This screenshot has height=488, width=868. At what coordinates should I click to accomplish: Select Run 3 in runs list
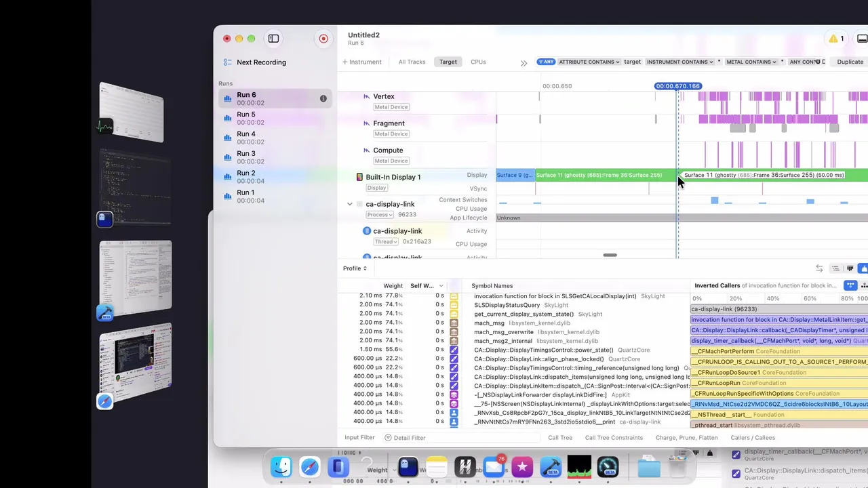275,157
